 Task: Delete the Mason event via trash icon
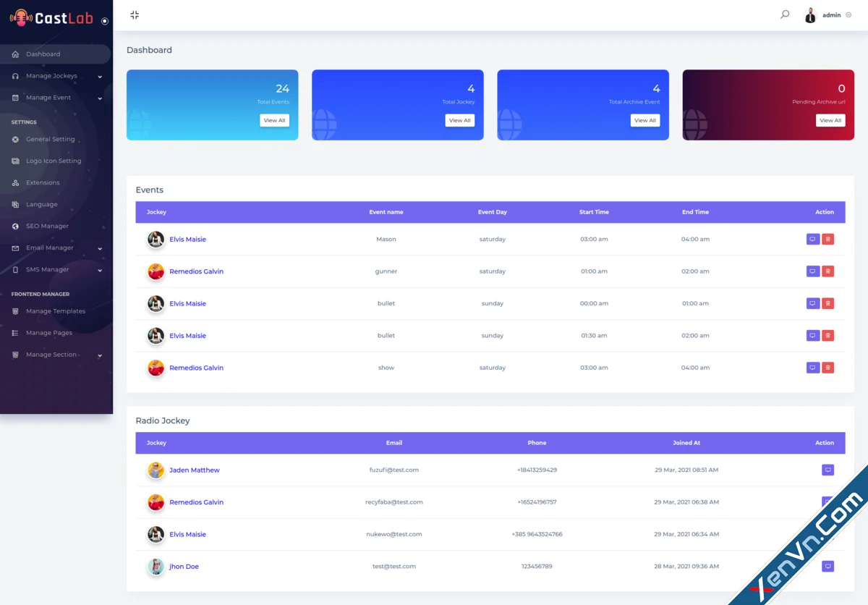827,239
